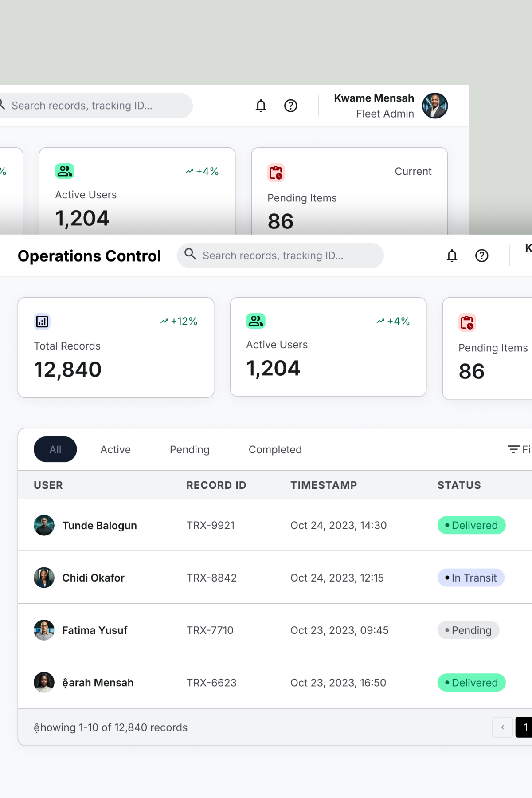532x798 pixels.
Task: Click the Total Records chart icon
Action: (x=42, y=322)
